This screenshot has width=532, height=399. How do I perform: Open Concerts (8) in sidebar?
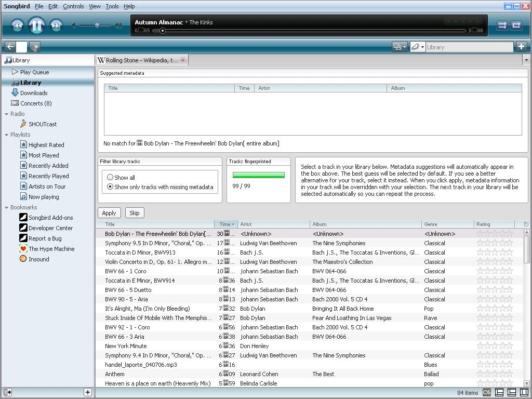tap(36, 103)
